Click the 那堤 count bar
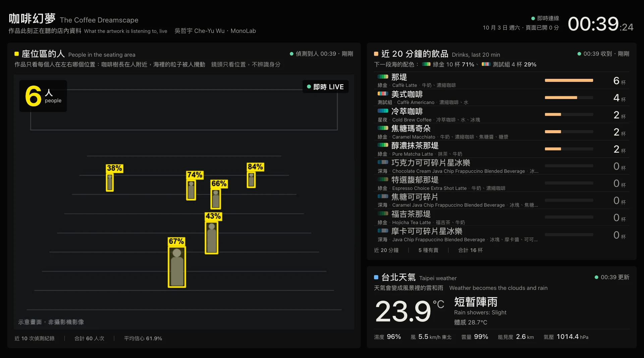The image size is (644, 358). pos(569,81)
